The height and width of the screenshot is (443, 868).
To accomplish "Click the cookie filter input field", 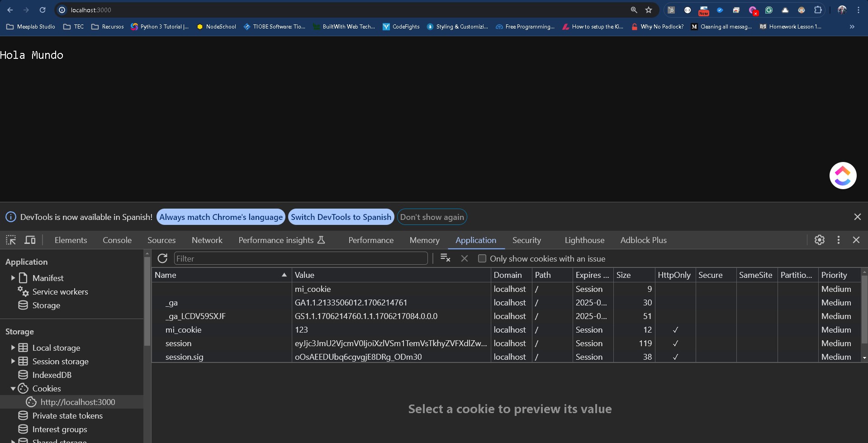I will tap(300, 258).
